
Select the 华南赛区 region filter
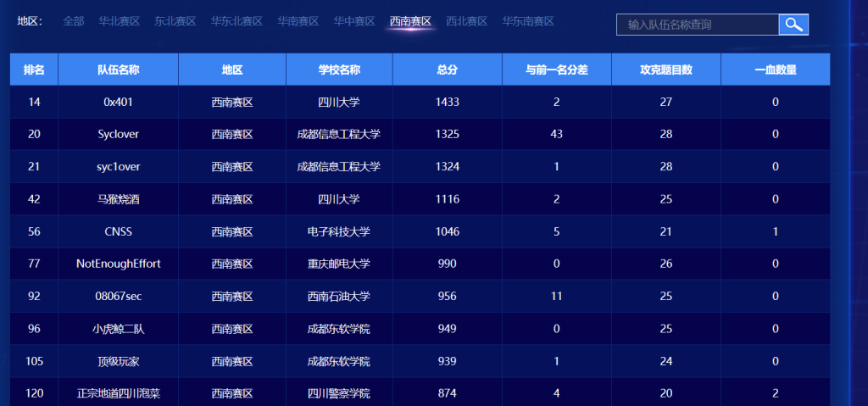[298, 21]
